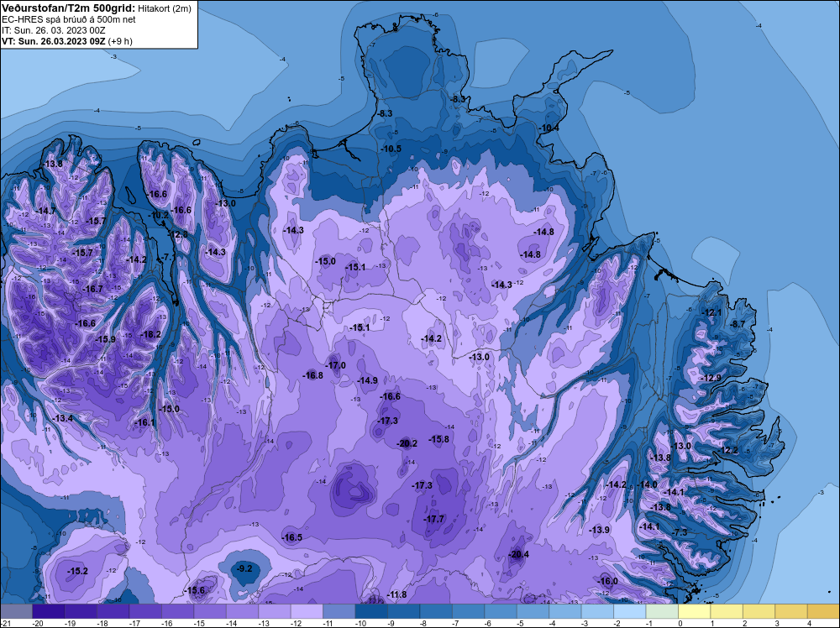This screenshot has height=628, width=840.
Task: Click the -14.7 temperature value
Action: tap(45, 211)
